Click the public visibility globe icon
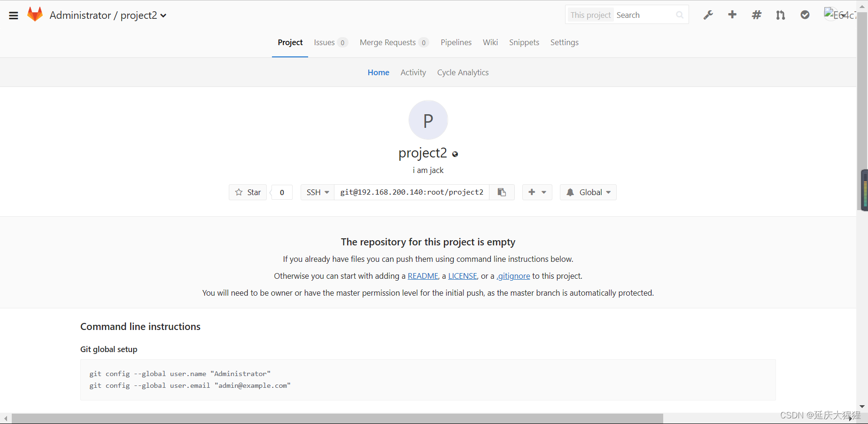The width and height of the screenshot is (868, 424). point(455,154)
